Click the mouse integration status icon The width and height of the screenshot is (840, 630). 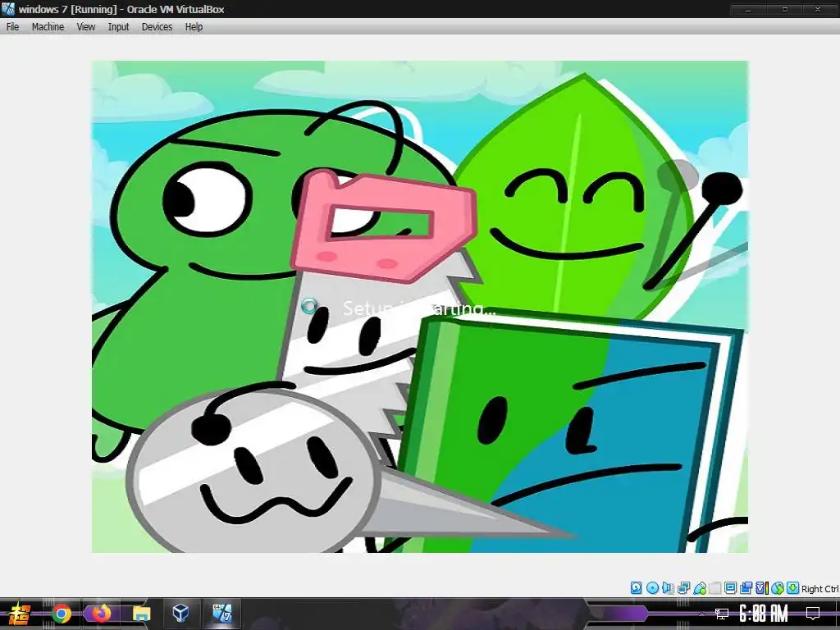coord(778,588)
